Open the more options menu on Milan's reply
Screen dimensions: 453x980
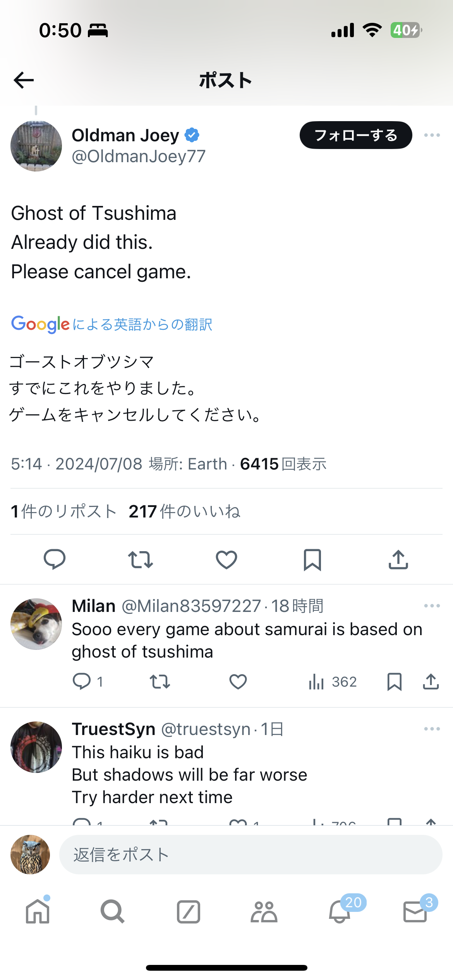(432, 606)
